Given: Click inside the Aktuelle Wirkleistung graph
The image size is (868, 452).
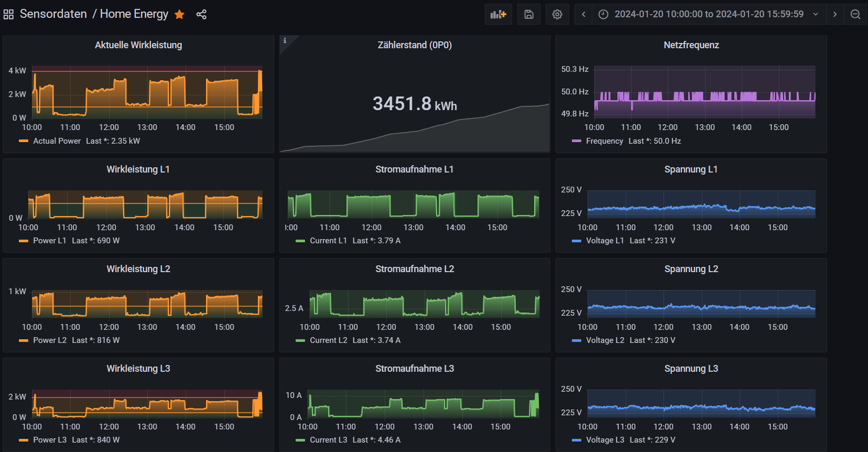Looking at the screenshot, I should pyautogui.click(x=147, y=92).
